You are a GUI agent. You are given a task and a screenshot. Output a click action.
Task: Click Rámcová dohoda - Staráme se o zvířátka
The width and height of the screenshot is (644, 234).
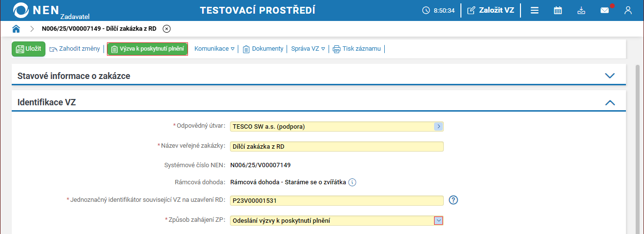288,182
